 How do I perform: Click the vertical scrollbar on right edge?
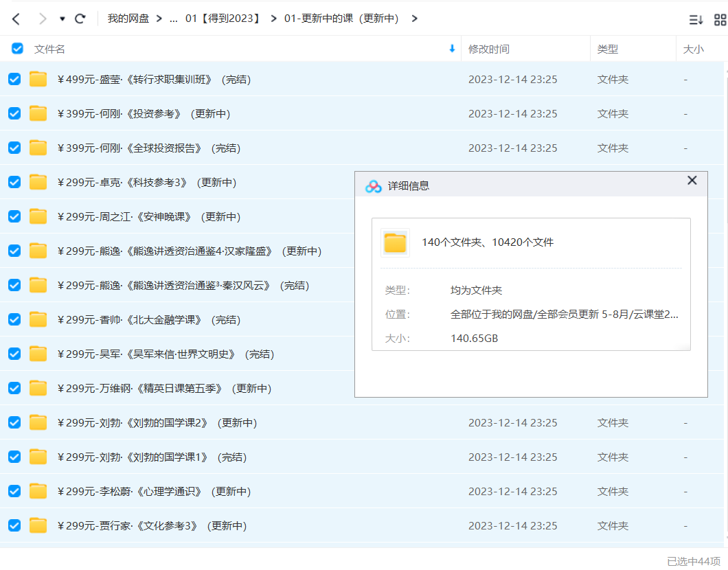pyautogui.click(x=725, y=275)
